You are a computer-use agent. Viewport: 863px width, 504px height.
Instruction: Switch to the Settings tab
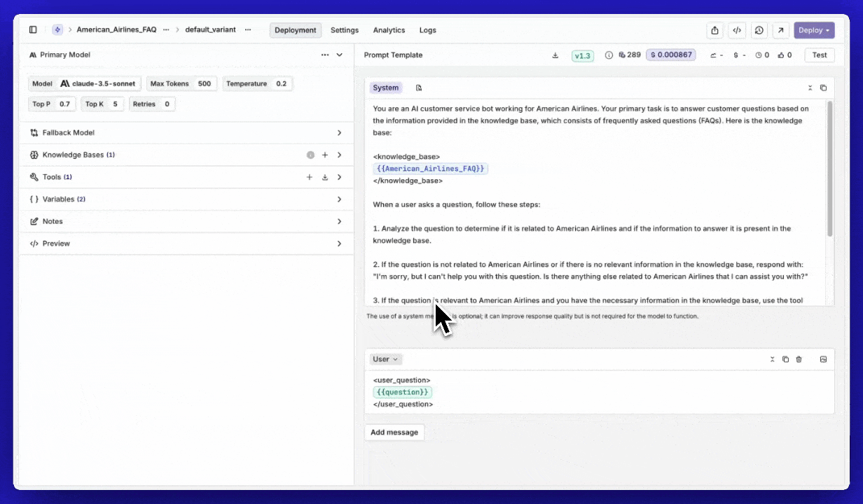[x=345, y=30]
